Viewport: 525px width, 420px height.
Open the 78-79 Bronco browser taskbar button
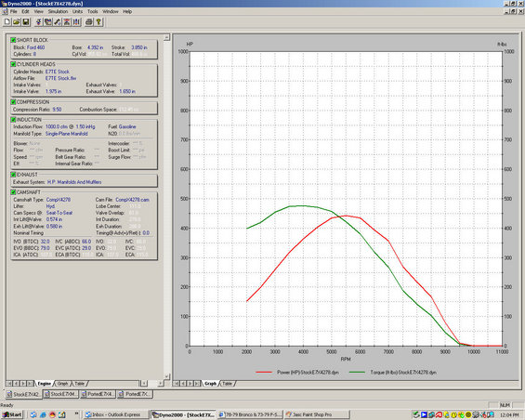coord(250,414)
